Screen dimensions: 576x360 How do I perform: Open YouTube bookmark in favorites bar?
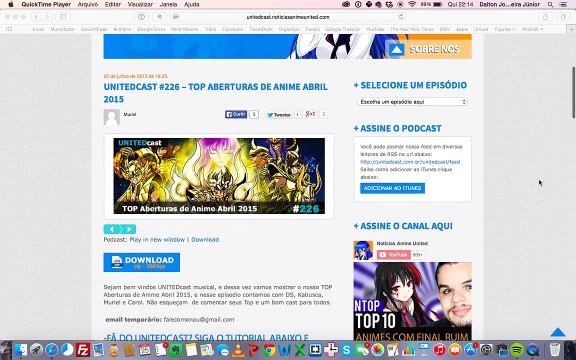pos(375,29)
